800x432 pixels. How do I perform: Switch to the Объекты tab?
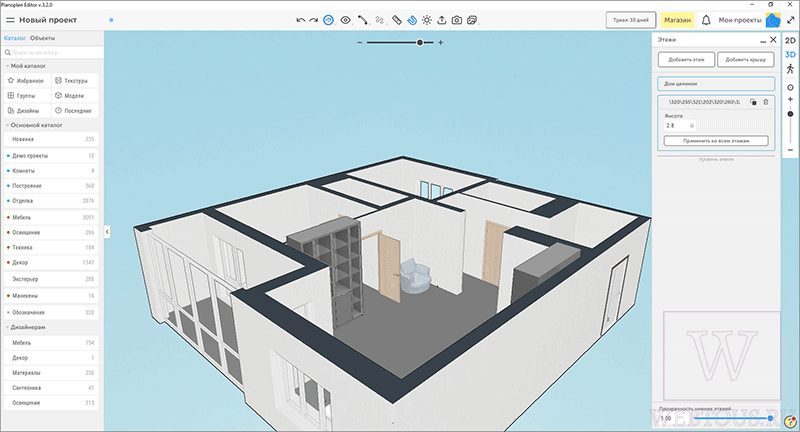coord(42,38)
